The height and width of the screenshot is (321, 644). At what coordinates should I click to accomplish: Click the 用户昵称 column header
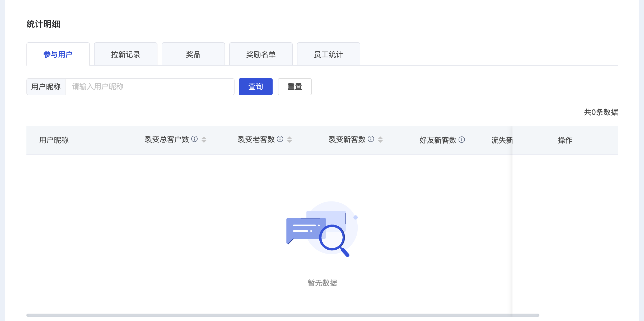point(54,140)
